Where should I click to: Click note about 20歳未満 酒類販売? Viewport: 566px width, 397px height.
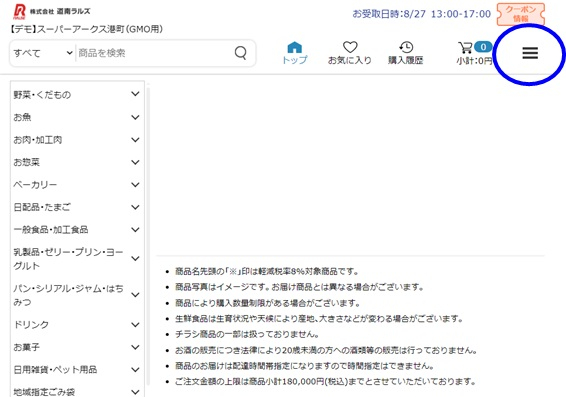tap(326, 350)
